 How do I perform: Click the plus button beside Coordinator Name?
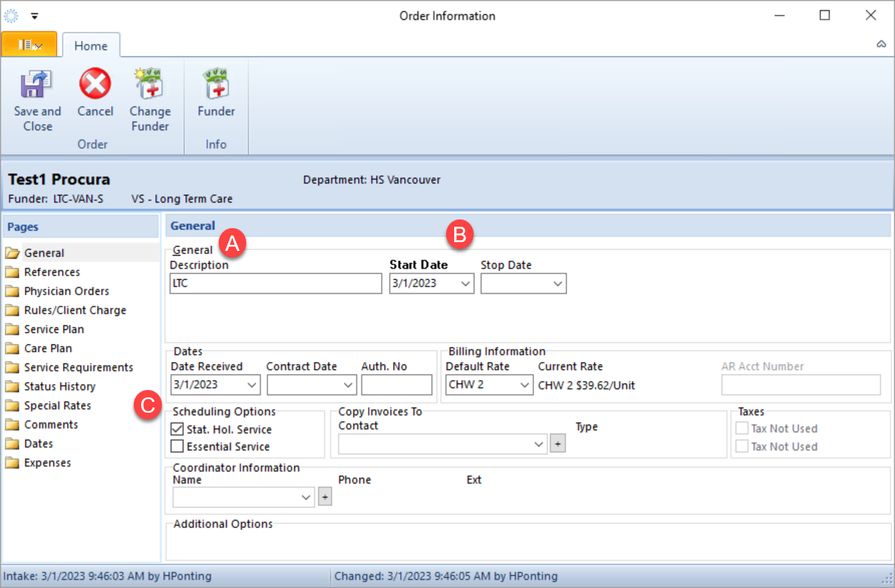click(325, 496)
